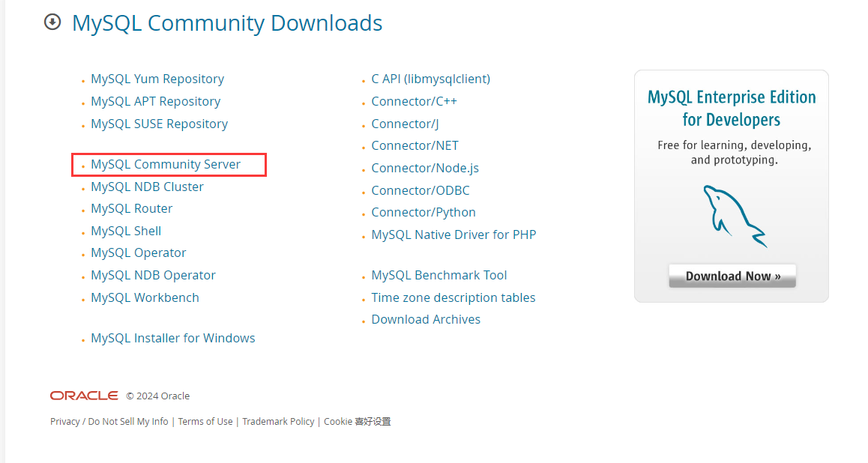Click the Oracle logo in the footer
The height and width of the screenshot is (463, 868).
pyautogui.click(x=82, y=396)
